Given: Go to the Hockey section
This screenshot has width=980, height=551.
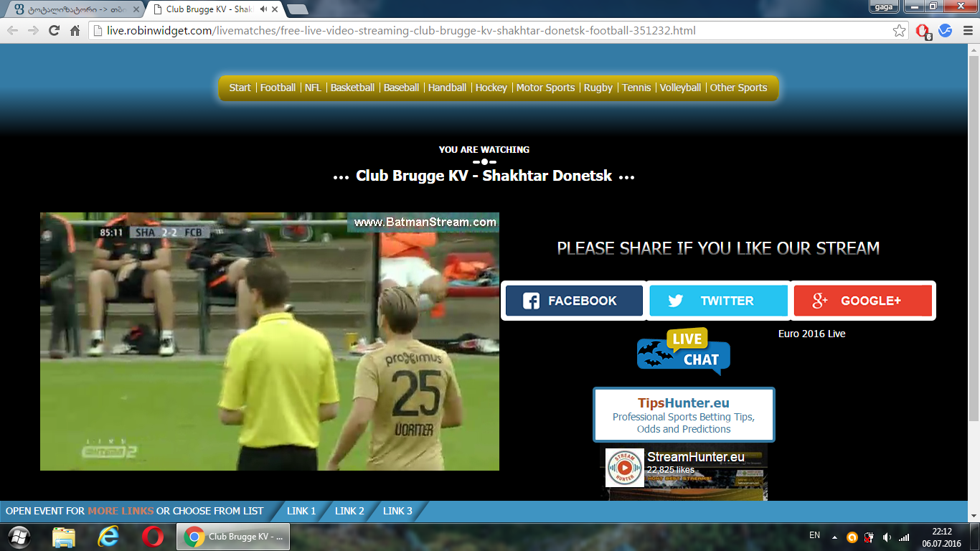Looking at the screenshot, I should [x=491, y=88].
